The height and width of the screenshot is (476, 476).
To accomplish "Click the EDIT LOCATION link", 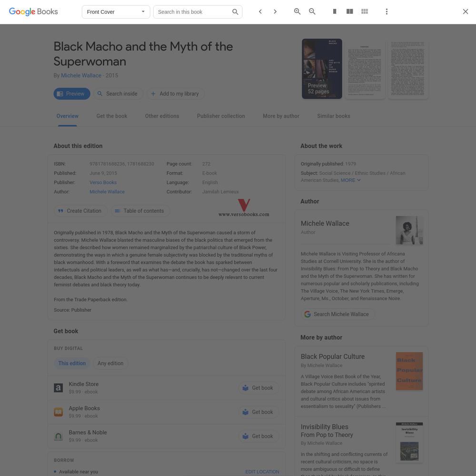I will pyautogui.click(x=262, y=472).
